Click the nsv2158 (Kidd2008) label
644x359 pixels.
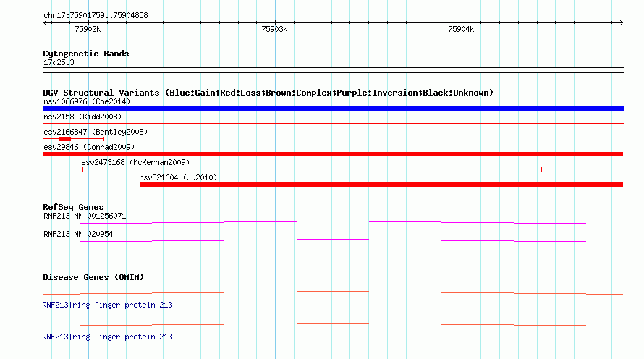(x=82, y=117)
